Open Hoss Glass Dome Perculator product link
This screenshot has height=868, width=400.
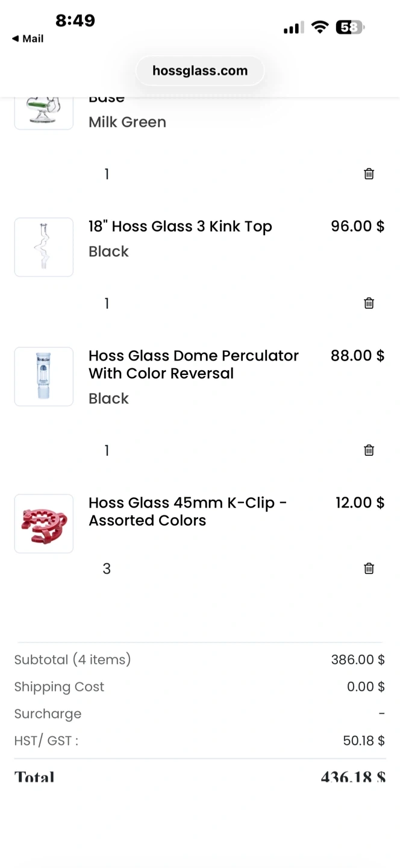point(193,365)
